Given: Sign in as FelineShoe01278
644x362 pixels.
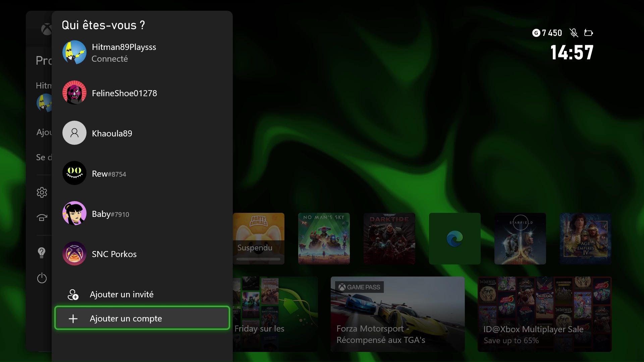Looking at the screenshot, I should pos(142,93).
